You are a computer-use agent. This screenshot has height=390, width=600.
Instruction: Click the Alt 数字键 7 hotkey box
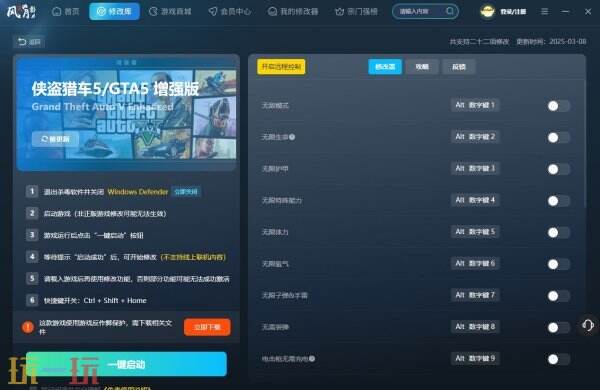coord(475,295)
